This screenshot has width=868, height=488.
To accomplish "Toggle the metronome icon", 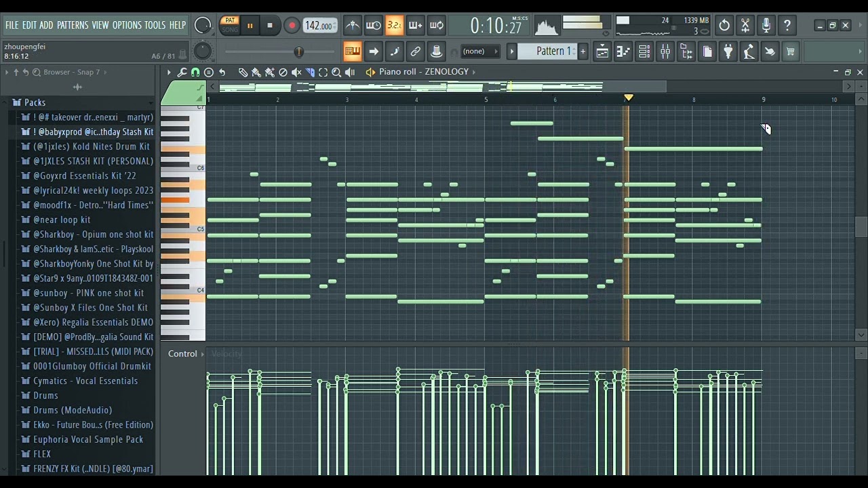I will tap(353, 26).
